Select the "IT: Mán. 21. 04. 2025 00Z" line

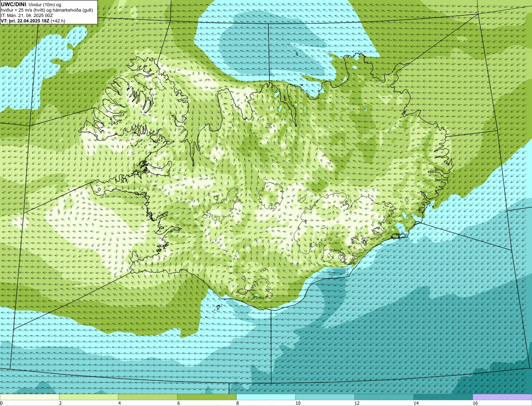(27, 15)
